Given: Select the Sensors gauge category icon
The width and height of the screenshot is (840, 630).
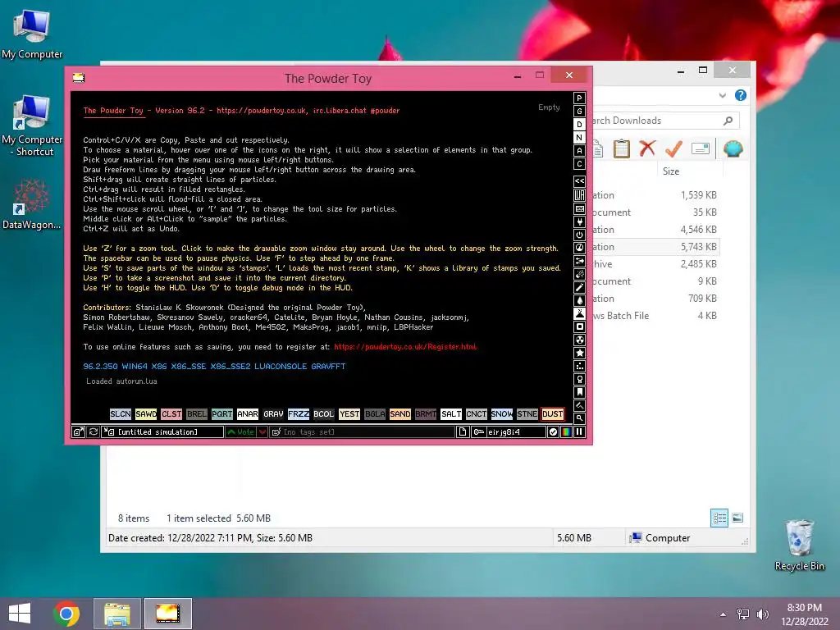Looking at the screenshot, I should pos(579,248).
